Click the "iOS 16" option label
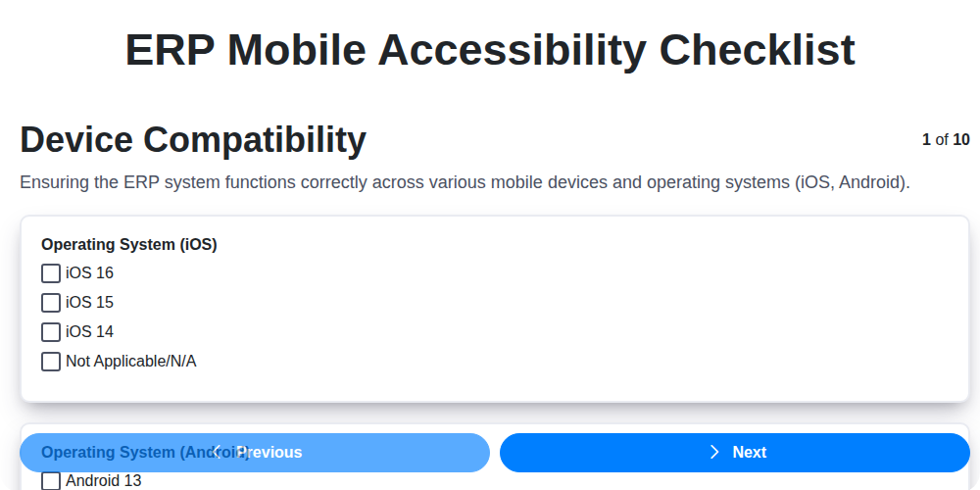Screen dimensions: 980x490 (x=89, y=273)
